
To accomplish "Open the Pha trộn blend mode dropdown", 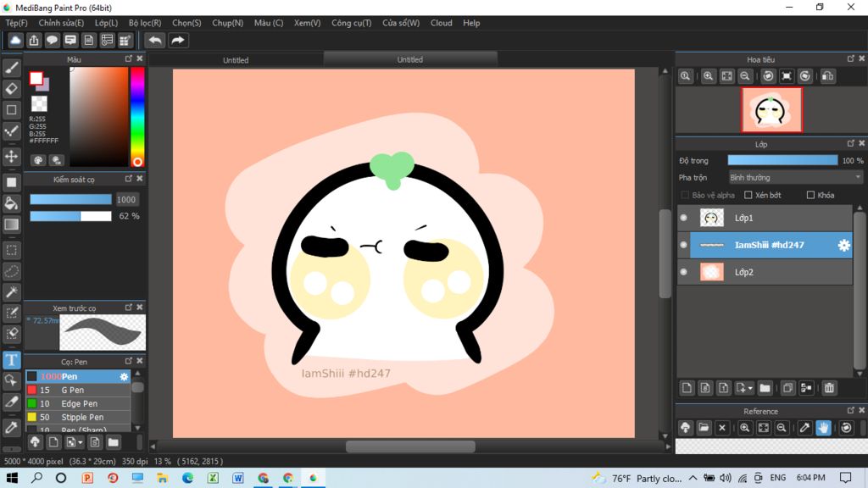I will point(795,178).
